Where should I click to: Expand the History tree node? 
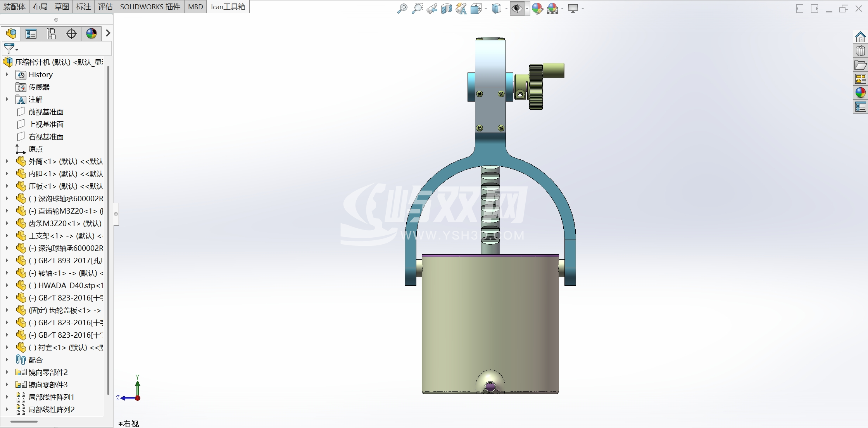tap(7, 74)
